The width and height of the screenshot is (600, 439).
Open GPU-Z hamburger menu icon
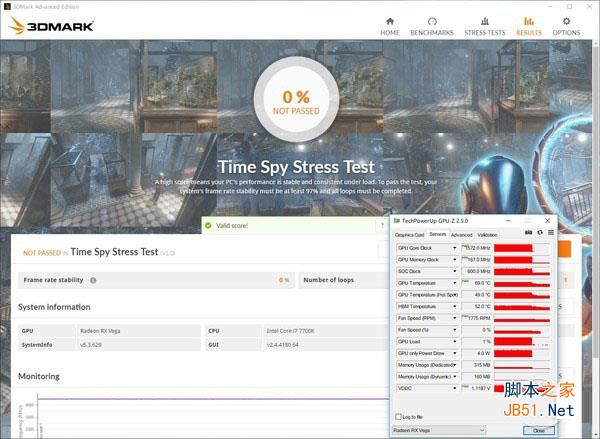click(551, 232)
